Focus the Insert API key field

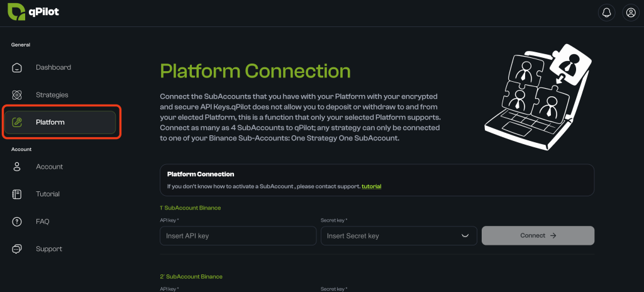click(238, 236)
